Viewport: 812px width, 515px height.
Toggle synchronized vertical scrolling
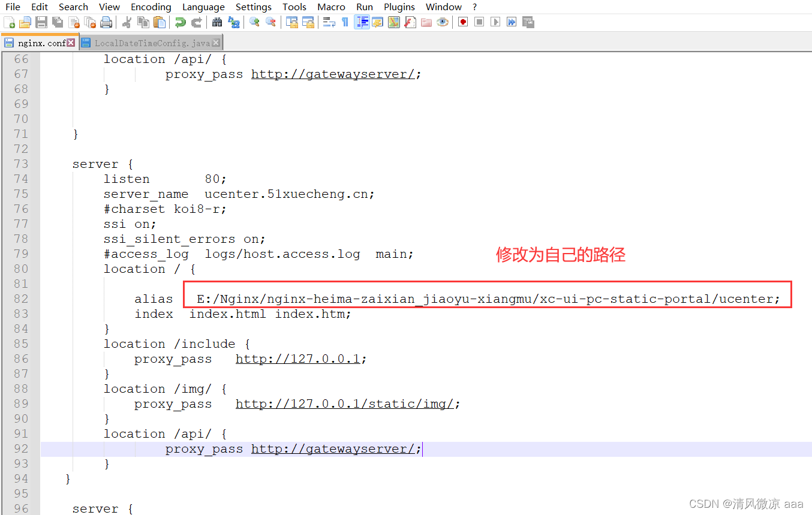coord(292,23)
